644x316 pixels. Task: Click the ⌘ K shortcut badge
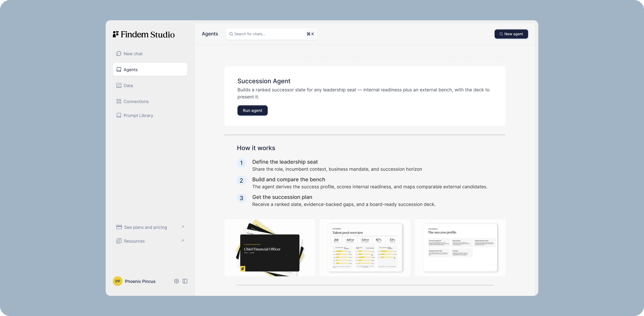(310, 34)
